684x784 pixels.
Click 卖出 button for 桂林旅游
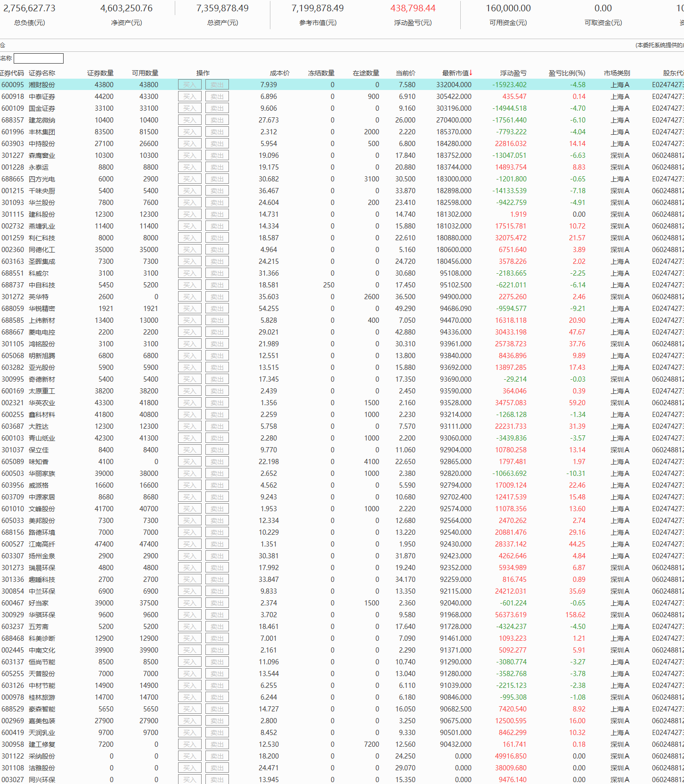(x=217, y=697)
